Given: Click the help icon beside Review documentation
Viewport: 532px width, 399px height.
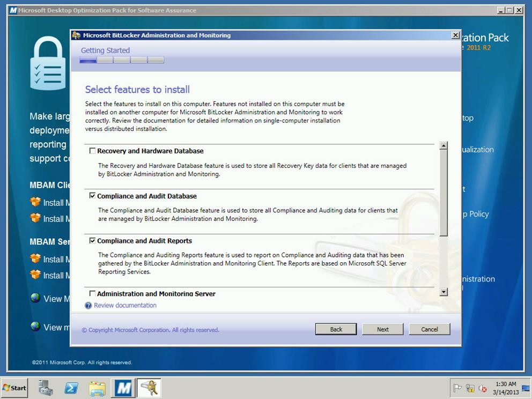Looking at the screenshot, I should 88,305.
